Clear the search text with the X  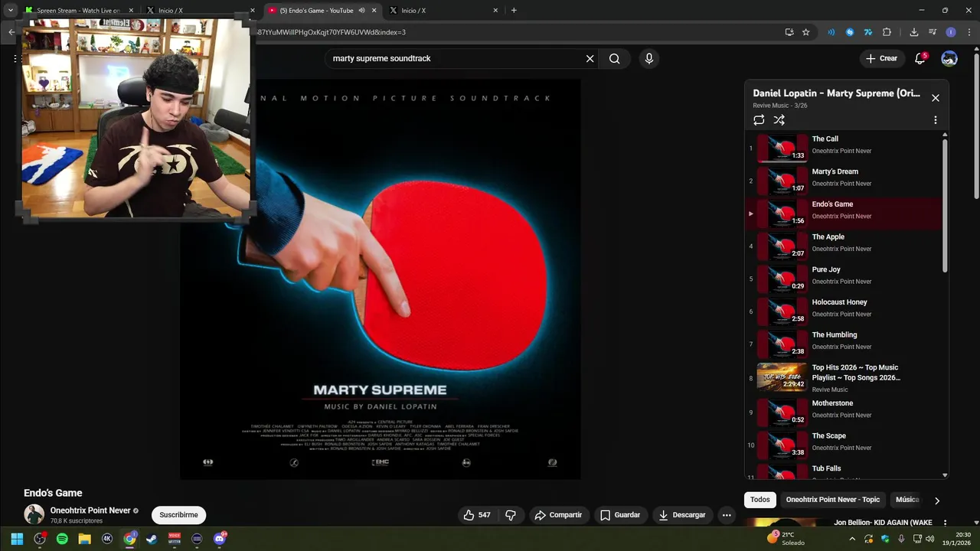pyautogui.click(x=590, y=58)
